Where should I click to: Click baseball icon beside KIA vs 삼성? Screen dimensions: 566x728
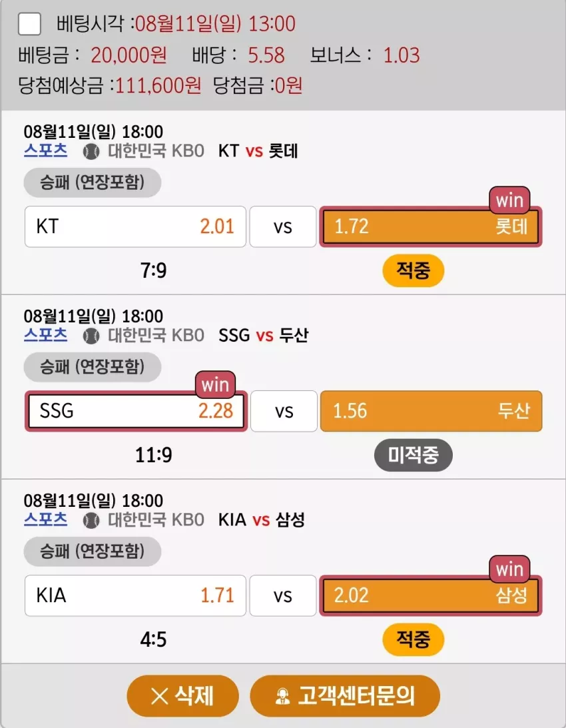coord(91,520)
